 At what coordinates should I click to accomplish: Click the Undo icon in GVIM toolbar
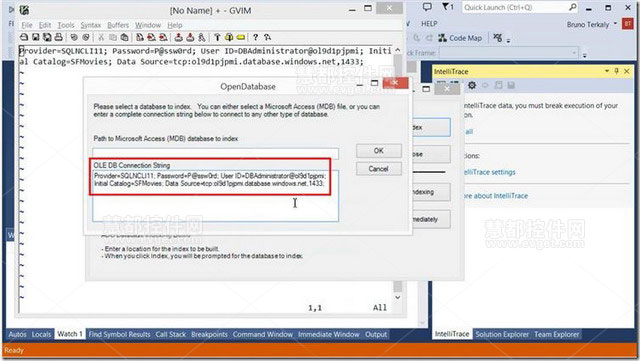click(74, 37)
